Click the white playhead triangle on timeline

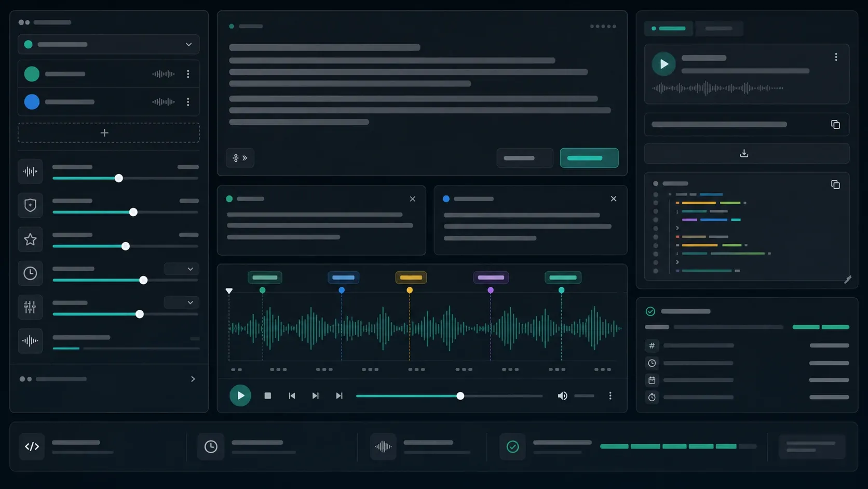coord(229,291)
